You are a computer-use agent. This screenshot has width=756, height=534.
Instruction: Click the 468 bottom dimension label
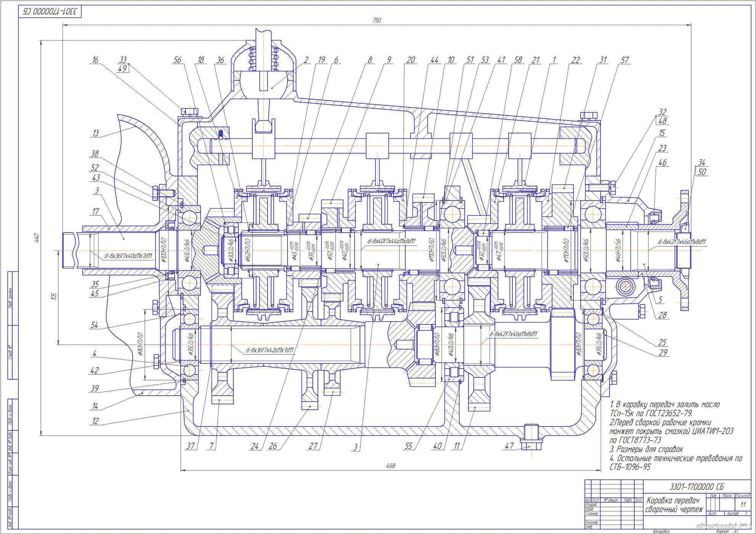[x=390, y=465]
